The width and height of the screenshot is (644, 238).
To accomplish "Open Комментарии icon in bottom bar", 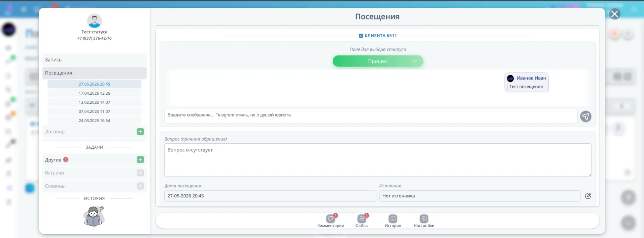I will click(x=331, y=219).
